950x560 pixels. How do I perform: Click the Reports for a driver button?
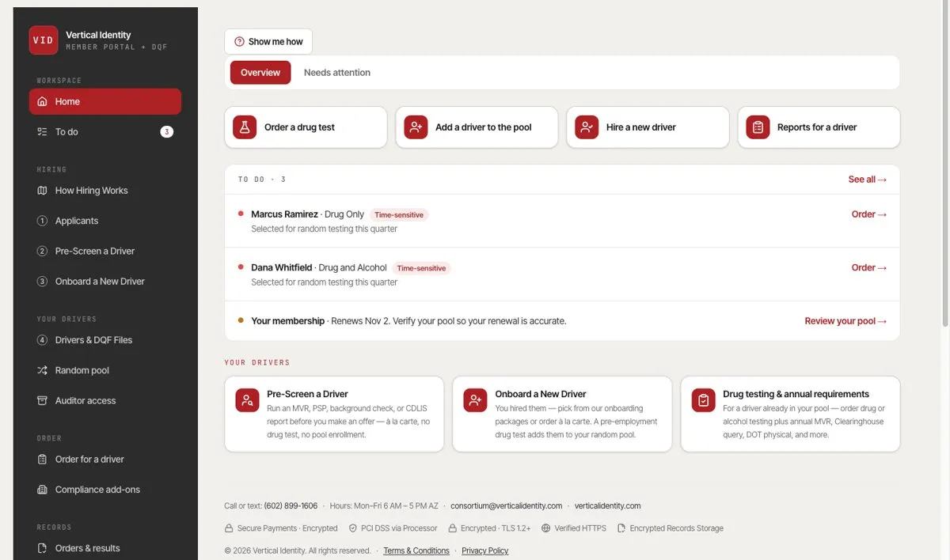819,127
